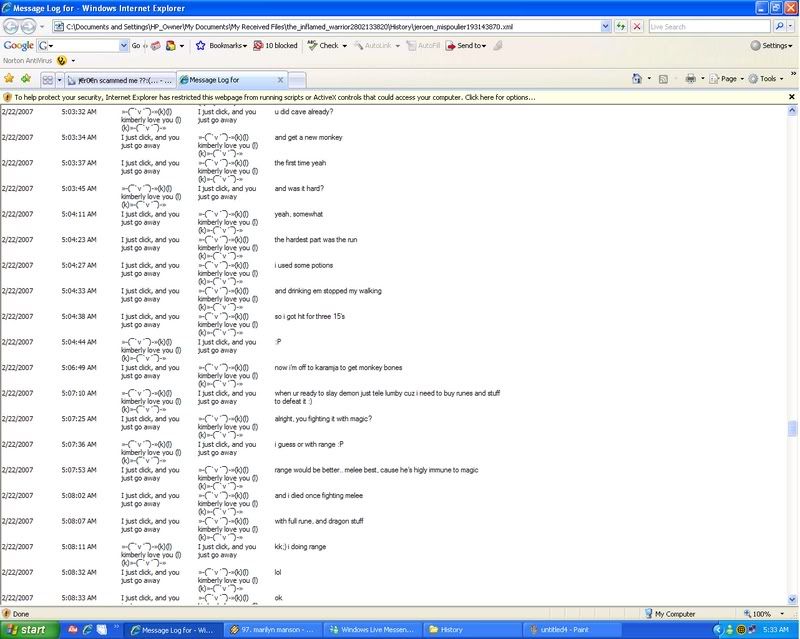Click Internet Explorer quick launch icon
This screenshot has width=800, height=639.
pos(87,630)
